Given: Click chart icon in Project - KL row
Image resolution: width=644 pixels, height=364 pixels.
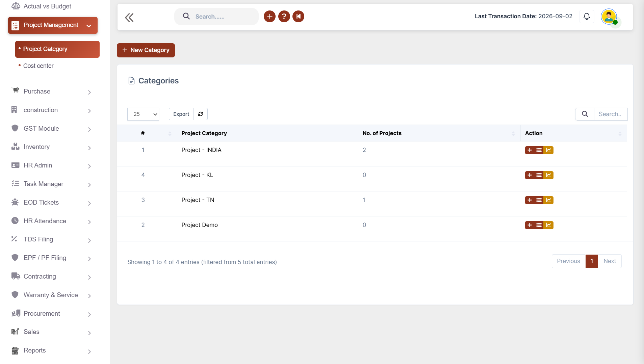Looking at the screenshot, I should 548,175.
